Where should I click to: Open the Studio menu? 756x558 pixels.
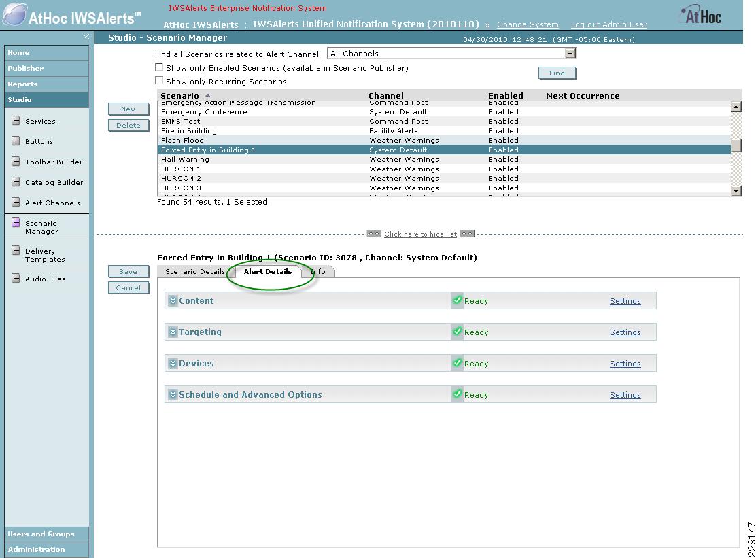point(47,99)
